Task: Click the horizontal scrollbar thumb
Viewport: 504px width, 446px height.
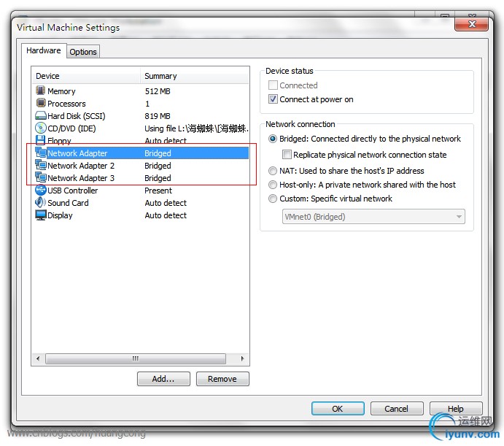Action: click(x=136, y=358)
